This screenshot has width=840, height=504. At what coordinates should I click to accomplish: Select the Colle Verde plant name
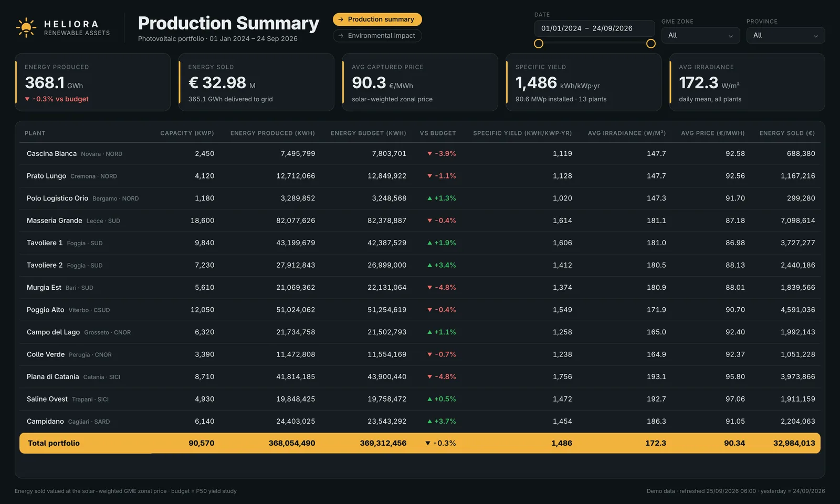46,354
